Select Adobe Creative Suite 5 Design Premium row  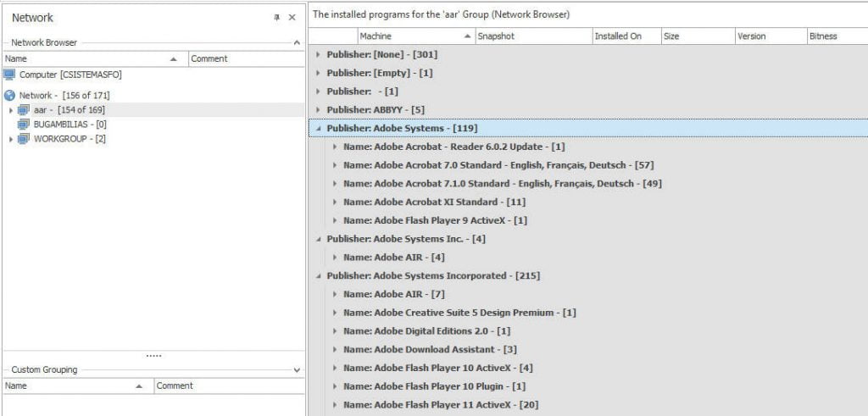(459, 313)
